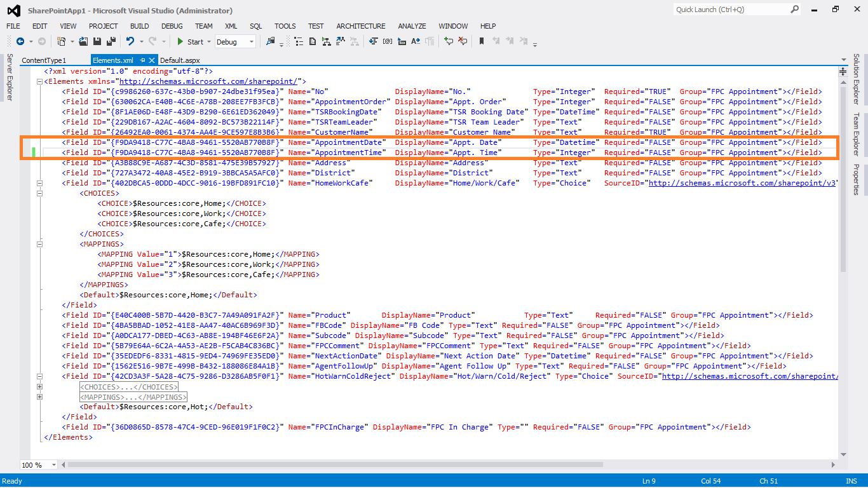Switch to the ContentType1 tab

44,60
